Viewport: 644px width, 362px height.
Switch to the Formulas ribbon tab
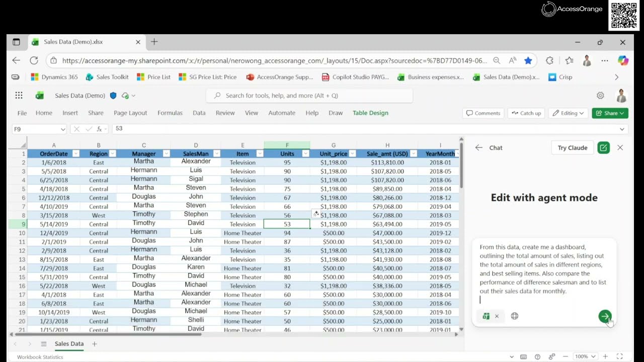tap(170, 113)
